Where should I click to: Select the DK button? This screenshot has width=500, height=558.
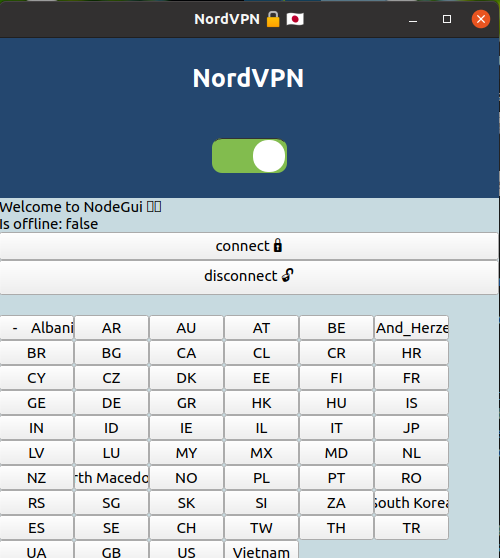click(186, 378)
